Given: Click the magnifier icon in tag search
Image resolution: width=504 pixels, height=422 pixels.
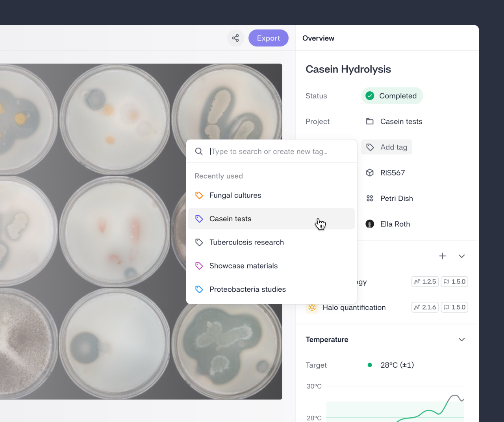Looking at the screenshot, I should coord(199,152).
